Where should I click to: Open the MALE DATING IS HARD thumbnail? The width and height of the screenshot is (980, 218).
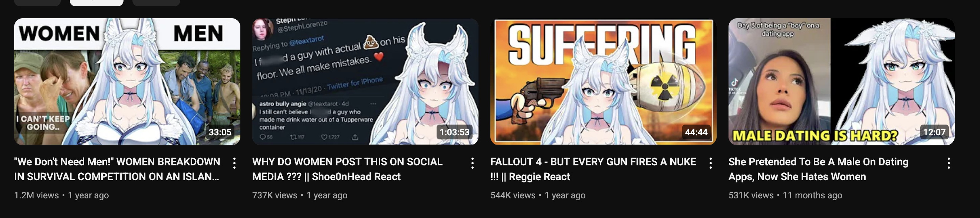point(842,82)
